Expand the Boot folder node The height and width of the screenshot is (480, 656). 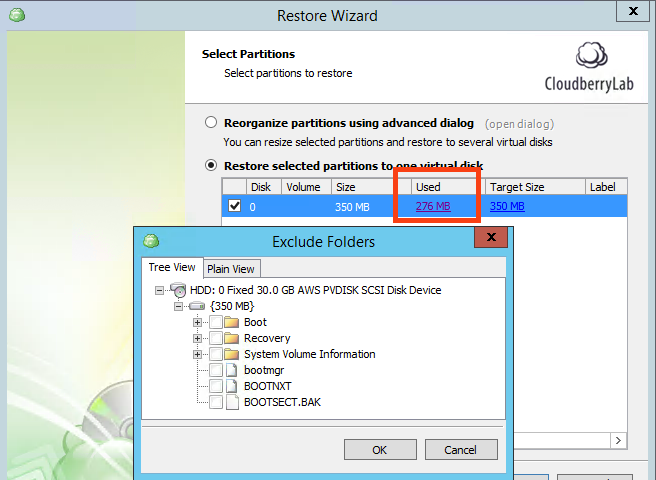[x=197, y=322]
